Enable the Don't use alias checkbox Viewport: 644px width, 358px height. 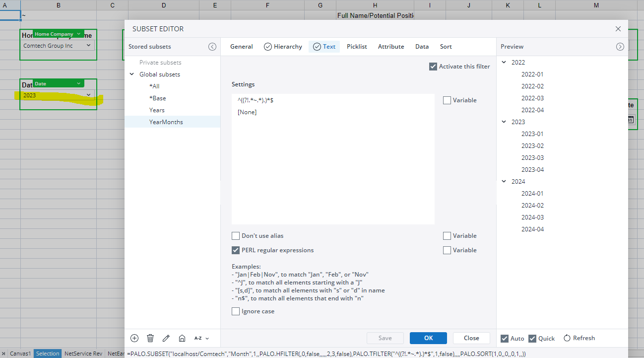click(236, 236)
